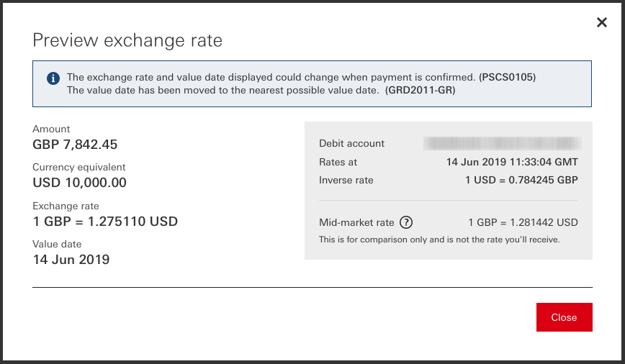The height and width of the screenshot is (364, 625).
Task: Click the blue information icon in the notice
Action: [x=53, y=78]
